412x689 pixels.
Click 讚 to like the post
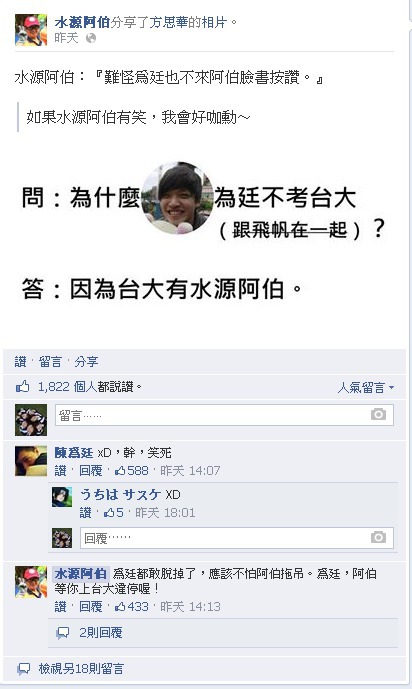click(x=20, y=362)
